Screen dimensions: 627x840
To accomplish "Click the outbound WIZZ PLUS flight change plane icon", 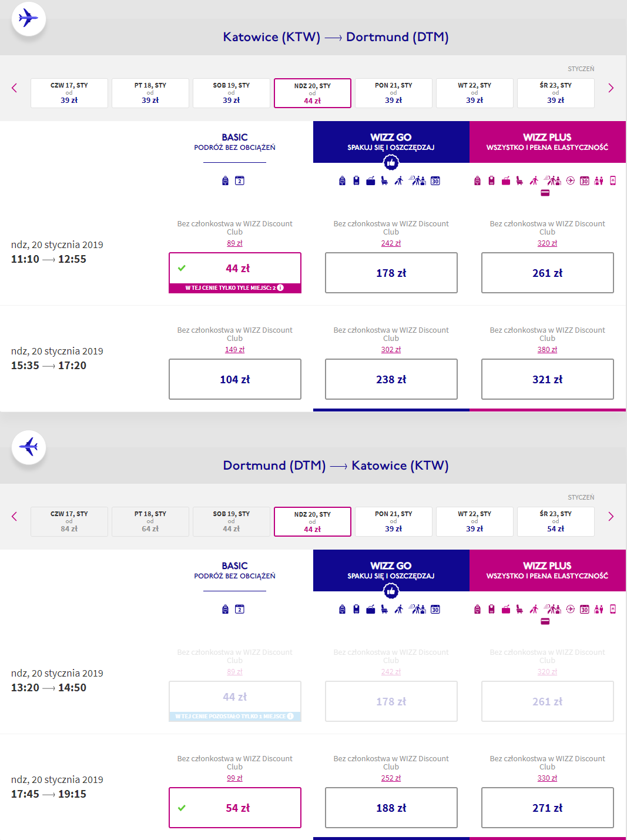I will 570,180.
